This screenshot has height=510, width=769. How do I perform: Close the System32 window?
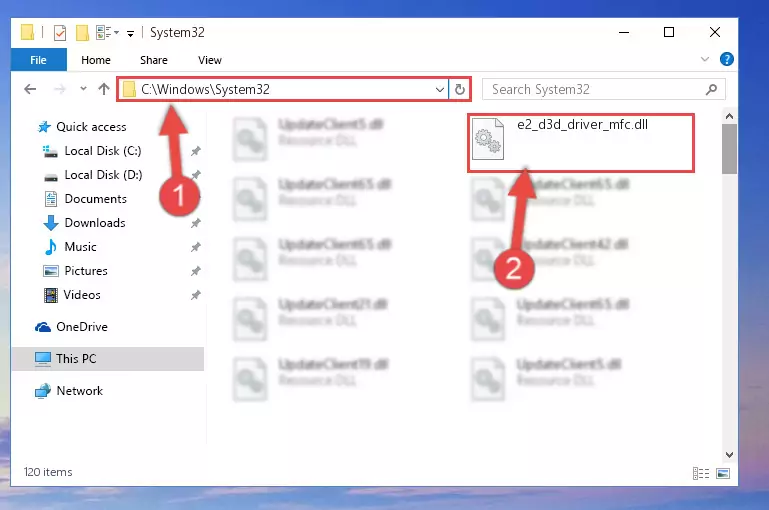715,32
